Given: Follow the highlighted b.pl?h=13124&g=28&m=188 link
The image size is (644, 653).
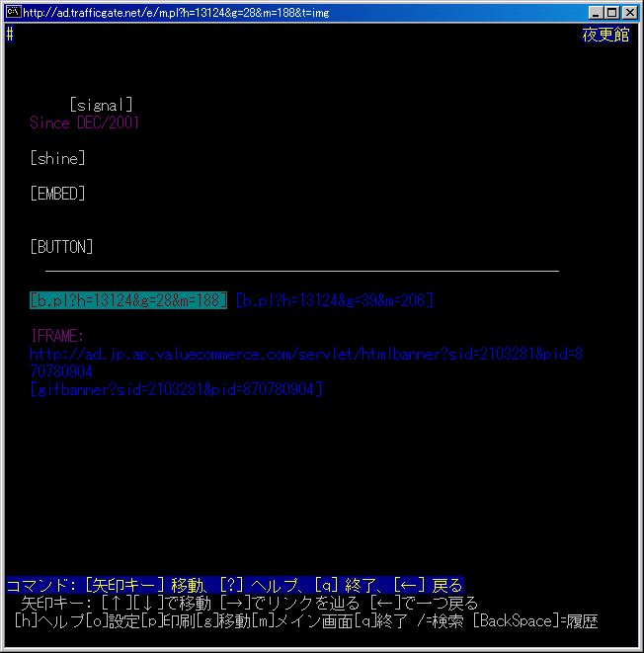Looking at the screenshot, I should click(x=128, y=300).
